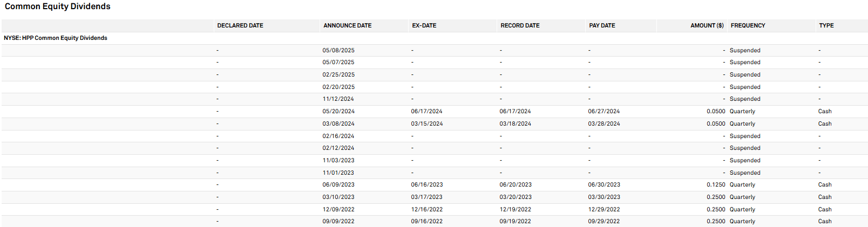868x227 pixels.
Task: Click the 06/27/2024 pay date cell
Action: 603,112
